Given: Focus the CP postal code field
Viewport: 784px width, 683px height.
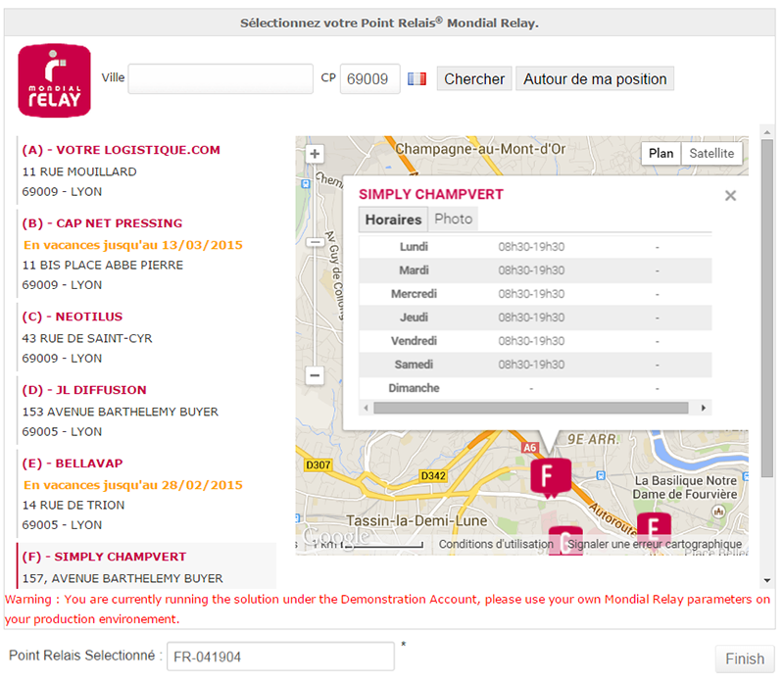Looking at the screenshot, I should click(x=370, y=78).
